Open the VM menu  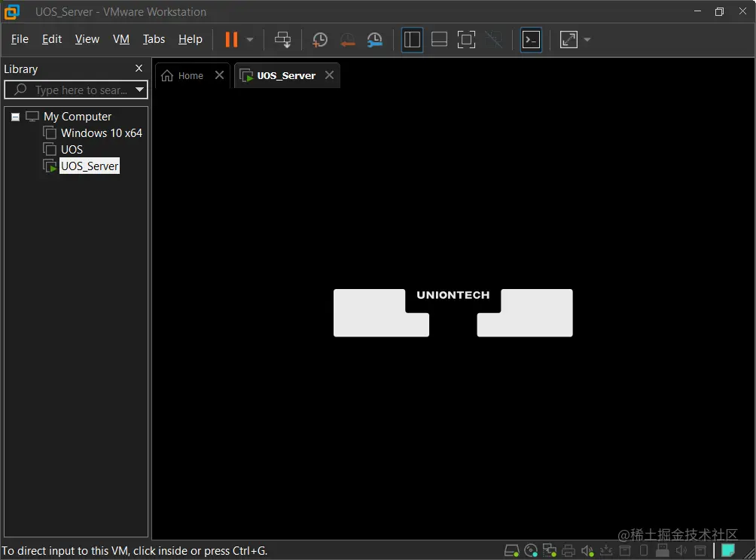click(120, 39)
